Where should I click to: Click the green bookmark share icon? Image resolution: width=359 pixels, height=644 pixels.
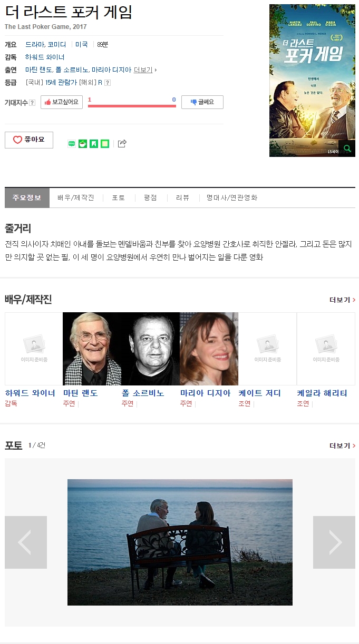[94, 144]
